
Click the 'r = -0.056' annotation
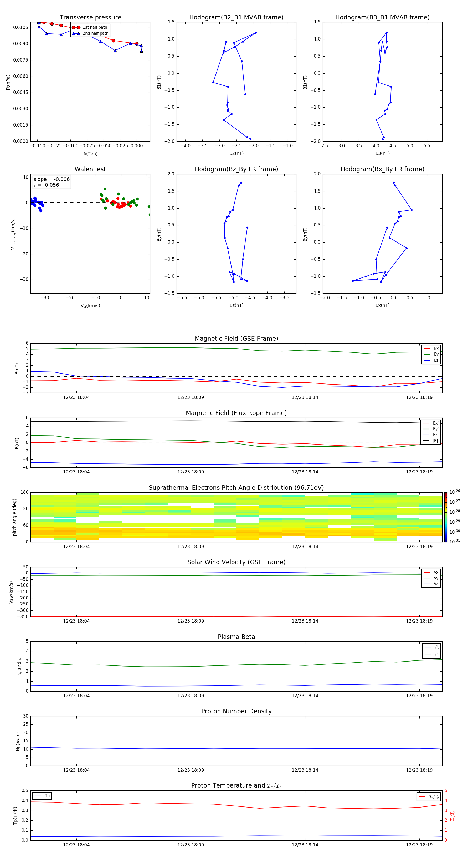(47, 185)
